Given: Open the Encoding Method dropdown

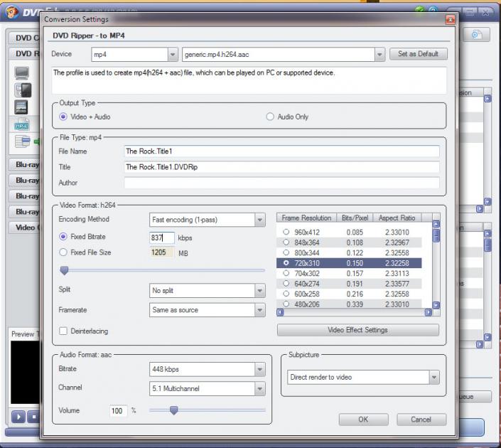Looking at the screenshot, I should coord(259,220).
